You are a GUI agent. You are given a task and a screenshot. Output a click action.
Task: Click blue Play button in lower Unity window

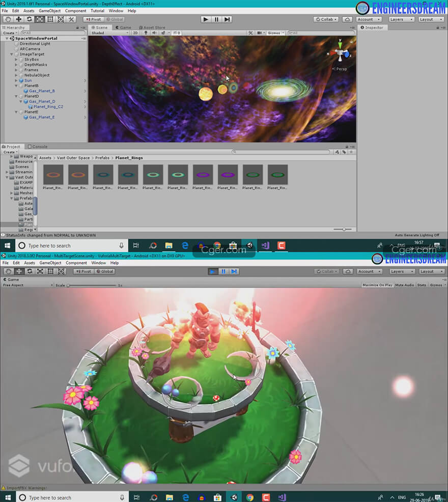(213, 271)
